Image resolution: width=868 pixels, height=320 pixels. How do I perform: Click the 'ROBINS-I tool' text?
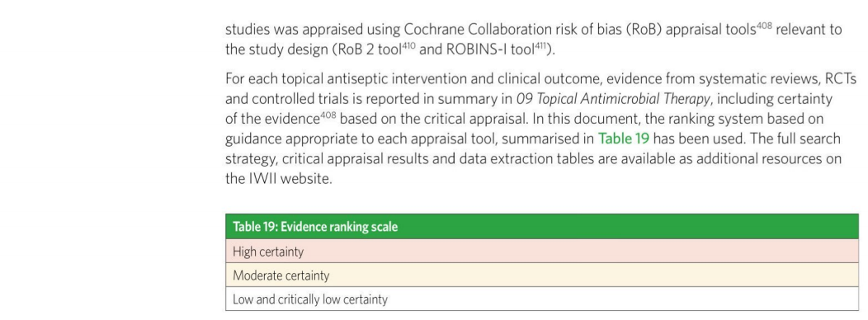coord(490,49)
